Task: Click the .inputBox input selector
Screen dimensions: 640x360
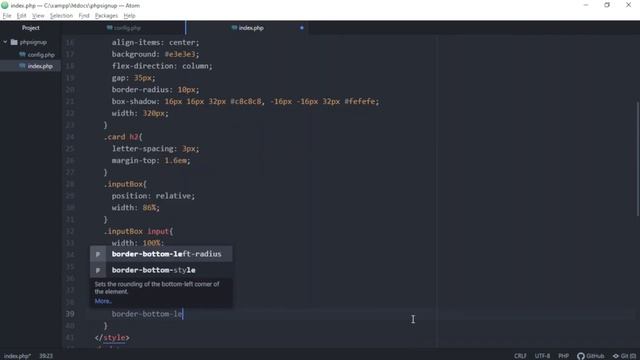Action: (x=138, y=231)
